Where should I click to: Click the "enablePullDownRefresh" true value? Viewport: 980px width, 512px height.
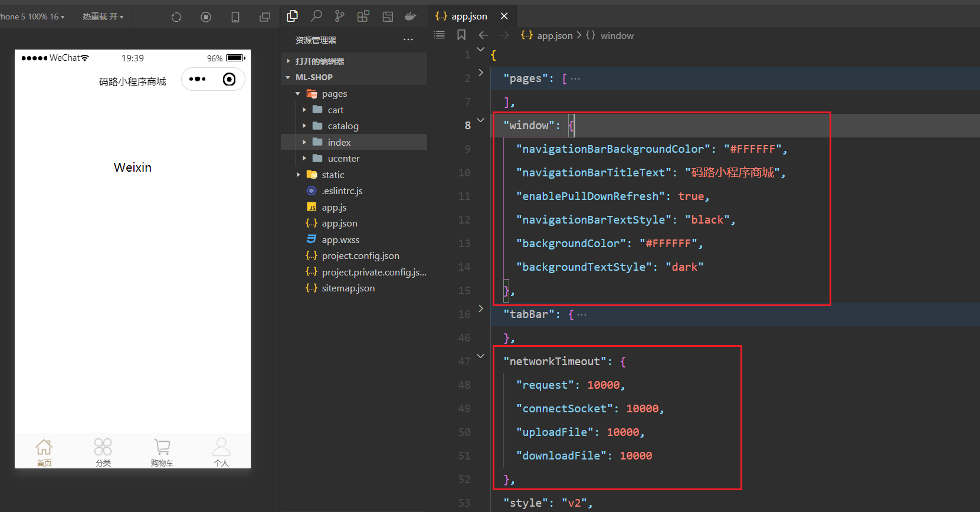(x=691, y=196)
